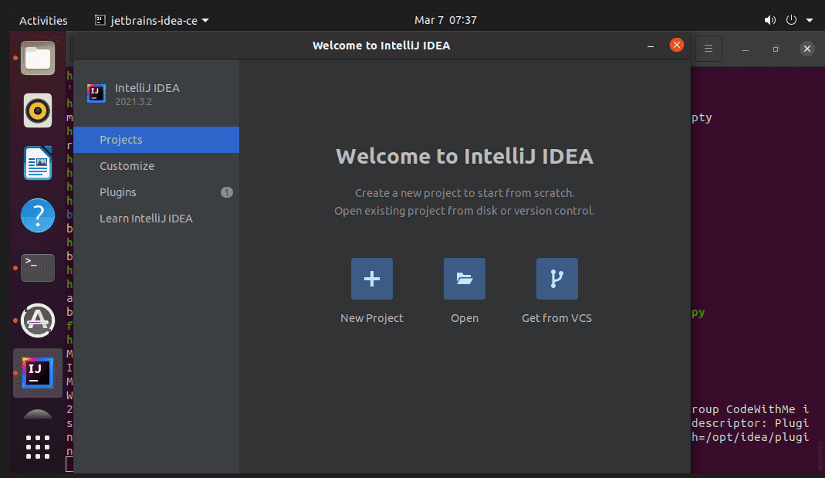Click the New Project label
Image resolution: width=825 pixels, height=478 pixels.
click(372, 318)
